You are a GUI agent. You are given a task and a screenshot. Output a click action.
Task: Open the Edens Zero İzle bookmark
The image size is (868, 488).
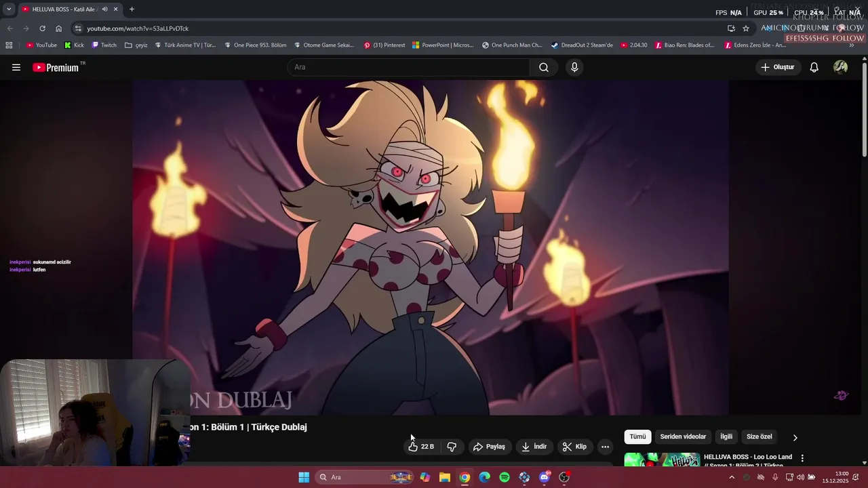click(x=755, y=45)
